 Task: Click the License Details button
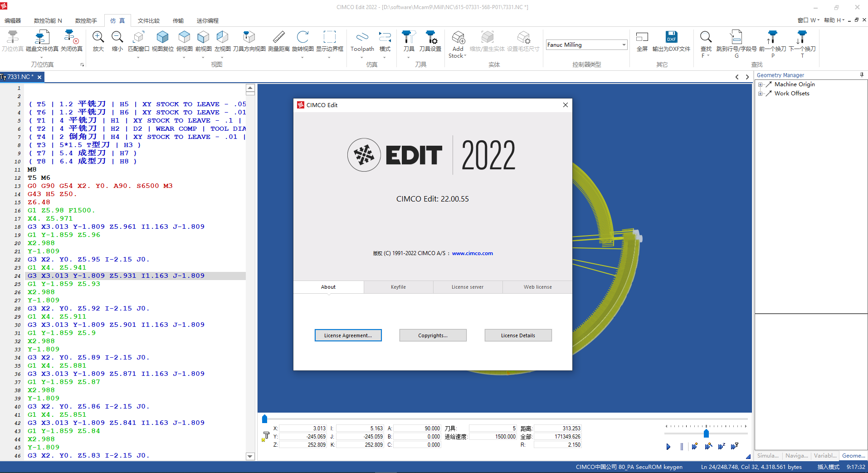click(x=518, y=335)
